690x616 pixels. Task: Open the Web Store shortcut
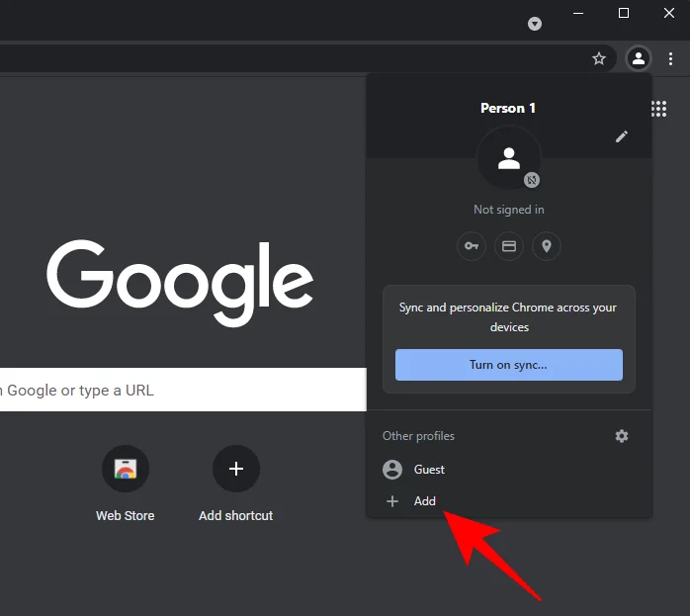tap(126, 469)
